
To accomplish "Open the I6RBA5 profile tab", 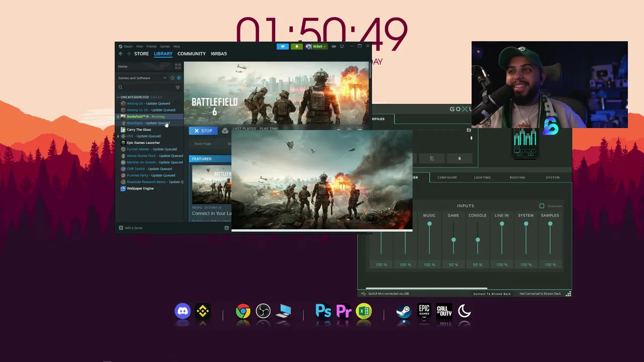I will (218, 54).
